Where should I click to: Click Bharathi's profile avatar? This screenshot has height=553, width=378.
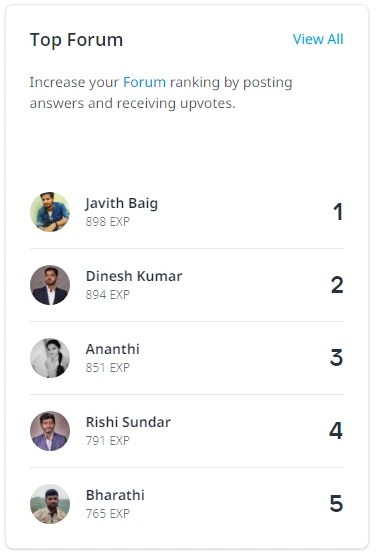[50, 504]
